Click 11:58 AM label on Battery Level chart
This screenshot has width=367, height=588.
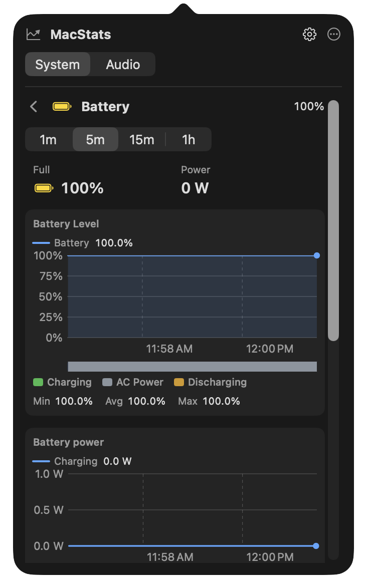[169, 349]
